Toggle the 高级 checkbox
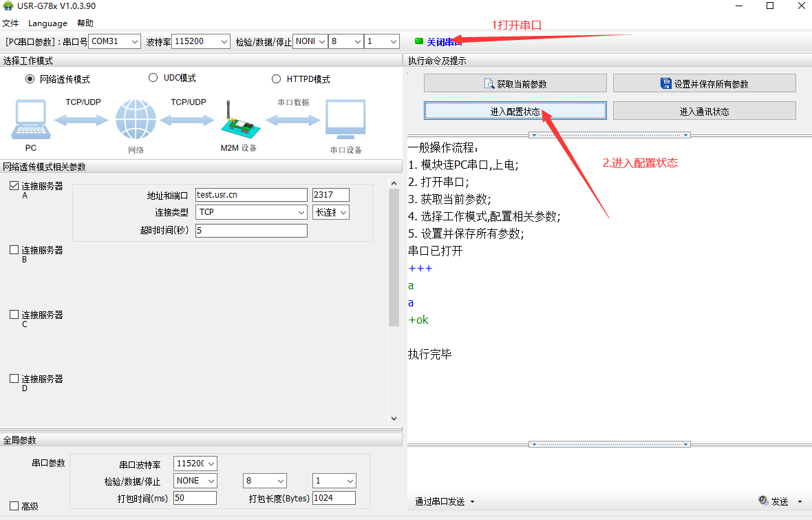Viewport: 812px width, 520px height. pyautogui.click(x=14, y=506)
